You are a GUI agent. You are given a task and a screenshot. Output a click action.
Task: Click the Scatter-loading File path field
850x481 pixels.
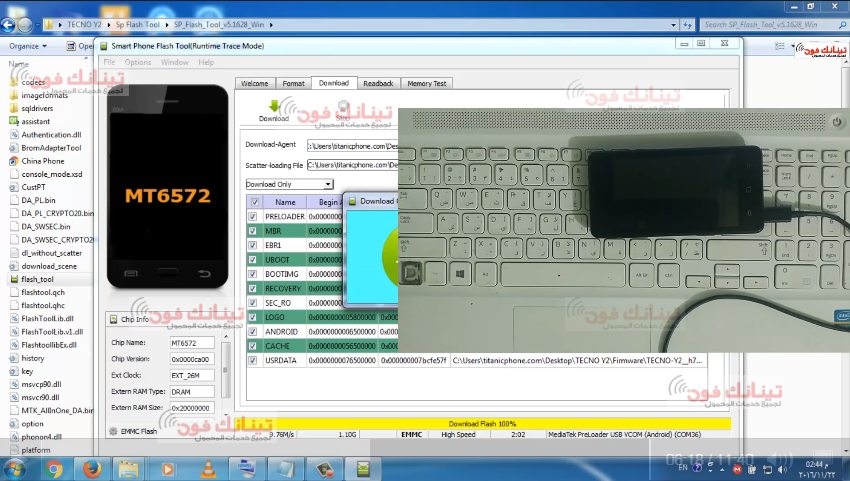pos(352,165)
